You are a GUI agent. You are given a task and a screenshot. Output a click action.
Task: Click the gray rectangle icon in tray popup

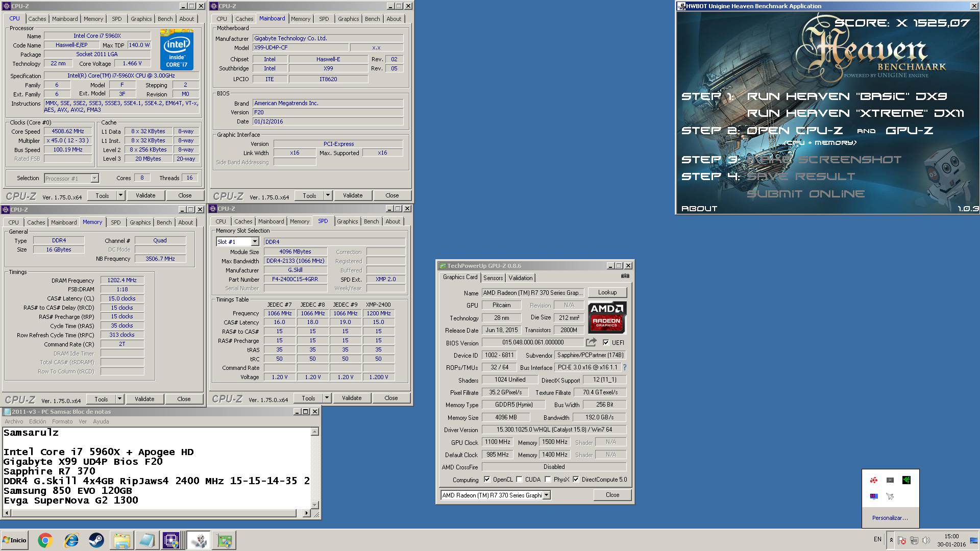pyautogui.click(x=890, y=480)
